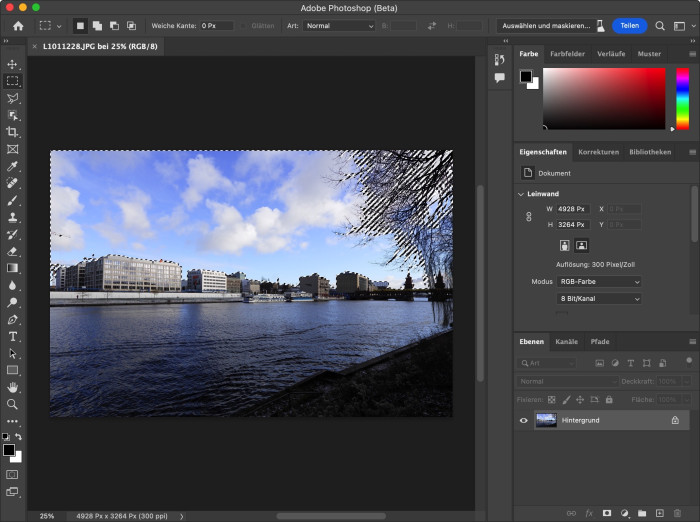Viewport: 700px width, 522px height.
Task: Open the 8 Bit/Kanal dropdown
Action: pos(599,299)
